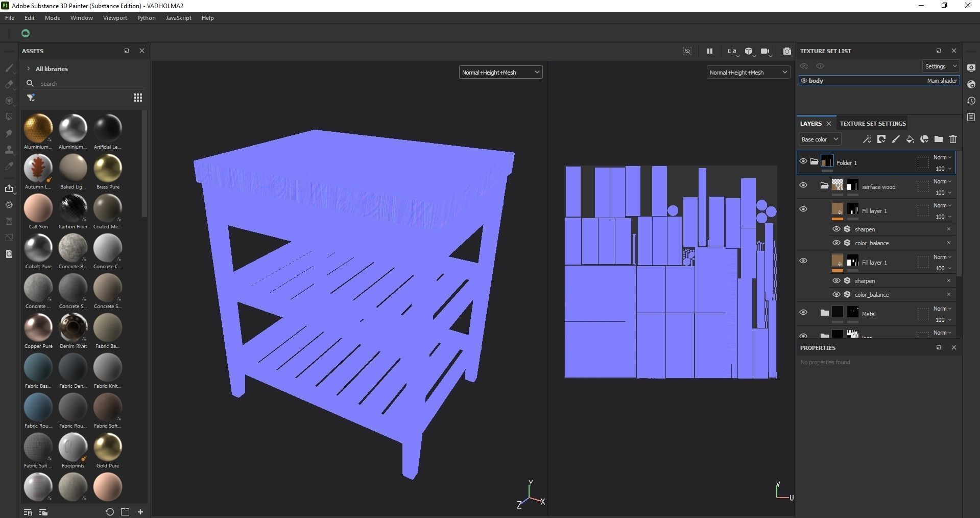Hide the second Fill layer 1
This screenshot has height=518, width=980.
point(803,261)
